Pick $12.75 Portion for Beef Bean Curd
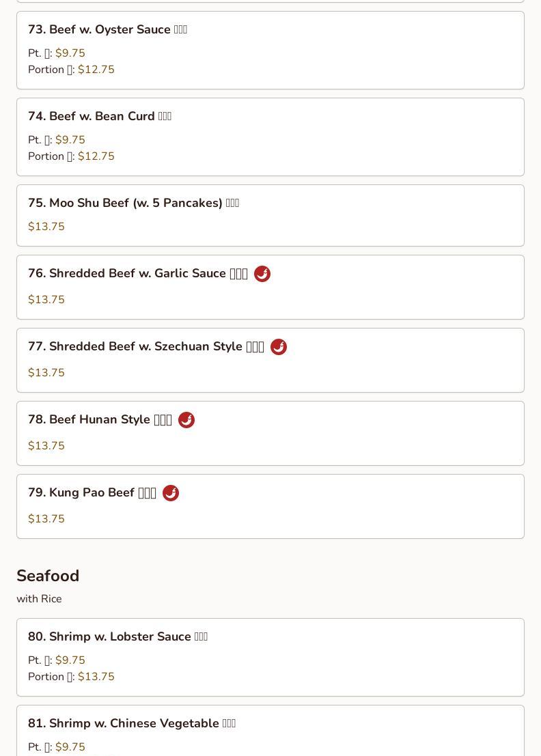 coord(96,156)
